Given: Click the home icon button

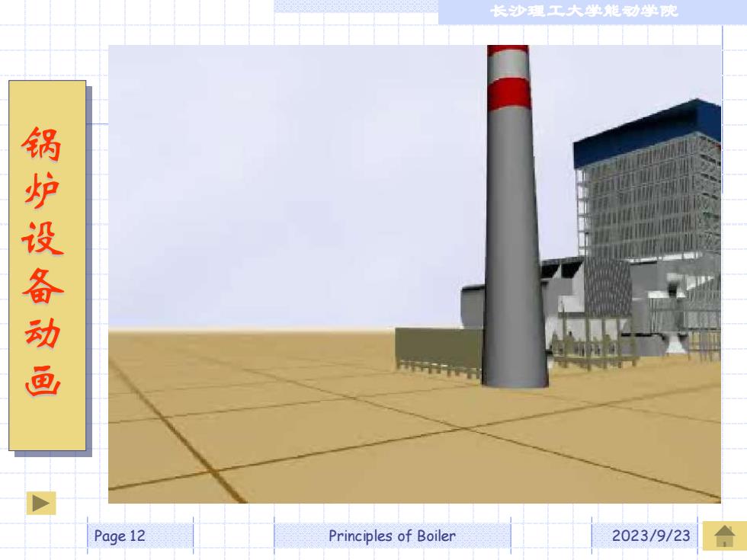Looking at the screenshot, I should coord(725,536).
